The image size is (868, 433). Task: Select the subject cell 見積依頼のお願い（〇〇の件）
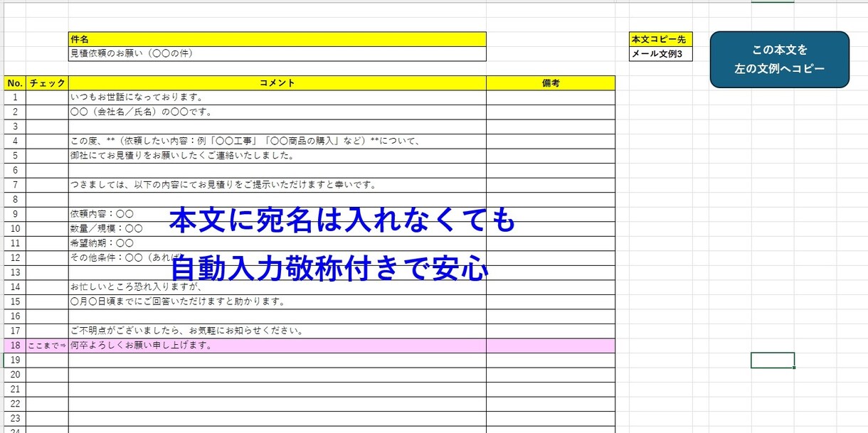(x=277, y=53)
